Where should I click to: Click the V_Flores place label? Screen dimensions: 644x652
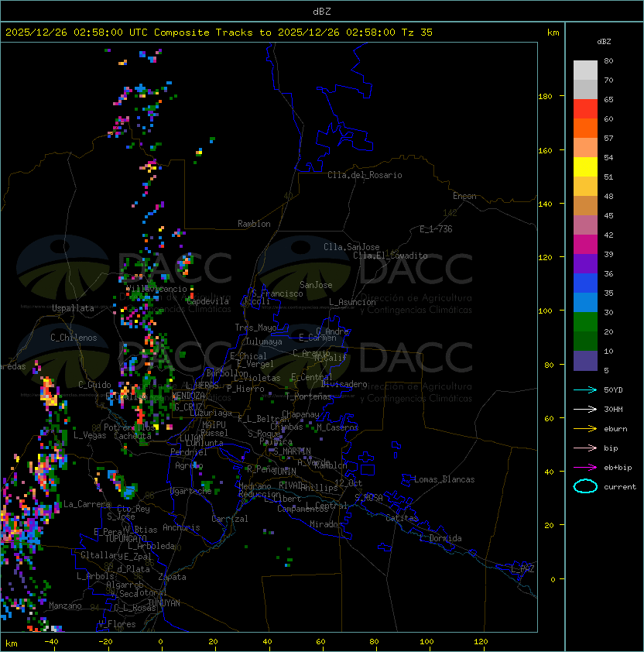coord(117,624)
